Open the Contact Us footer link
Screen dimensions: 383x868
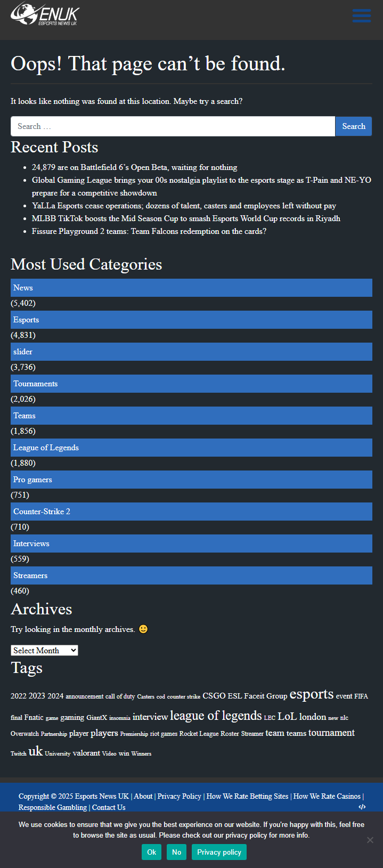click(109, 807)
